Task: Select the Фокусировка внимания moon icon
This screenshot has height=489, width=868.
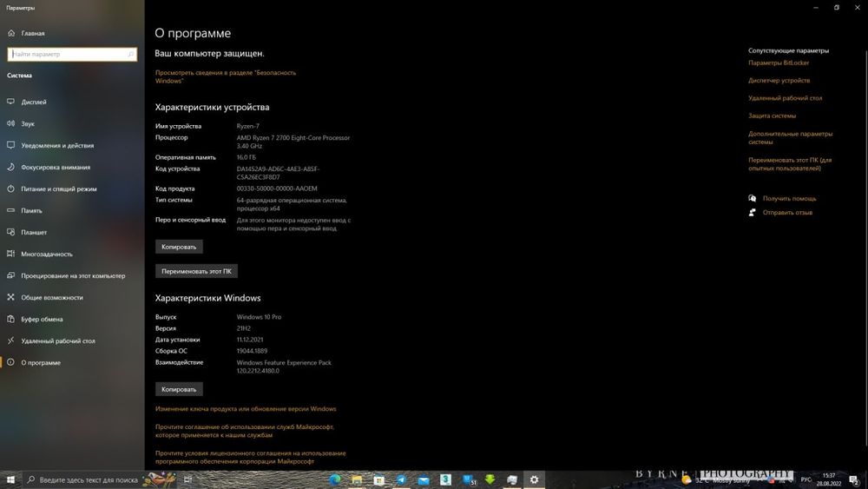Action: (10, 167)
